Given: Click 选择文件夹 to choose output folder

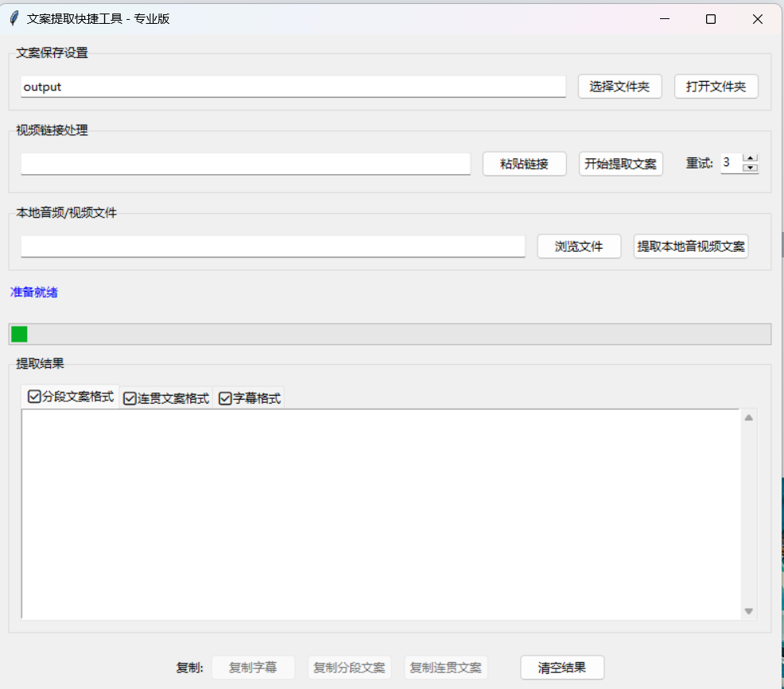Looking at the screenshot, I should pyautogui.click(x=619, y=86).
